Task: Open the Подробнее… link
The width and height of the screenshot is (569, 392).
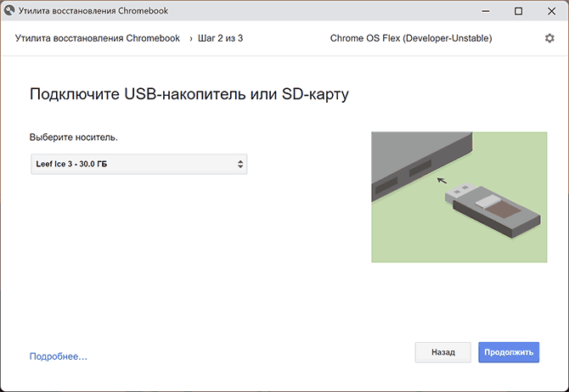Action: [x=59, y=356]
